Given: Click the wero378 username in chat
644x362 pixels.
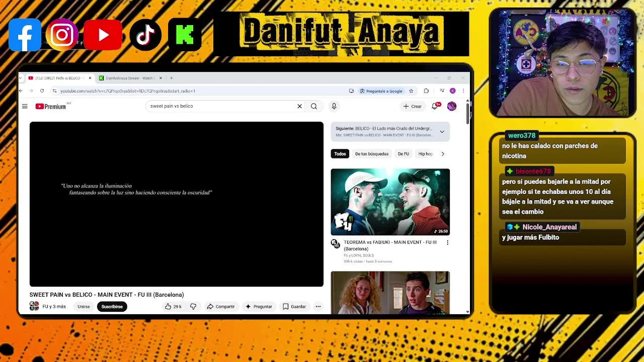Looking at the screenshot, I should click(x=522, y=135).
